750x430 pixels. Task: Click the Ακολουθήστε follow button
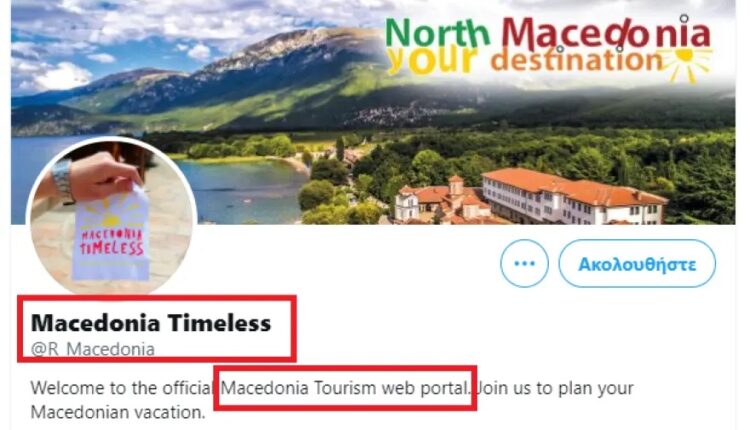point(637,265)
